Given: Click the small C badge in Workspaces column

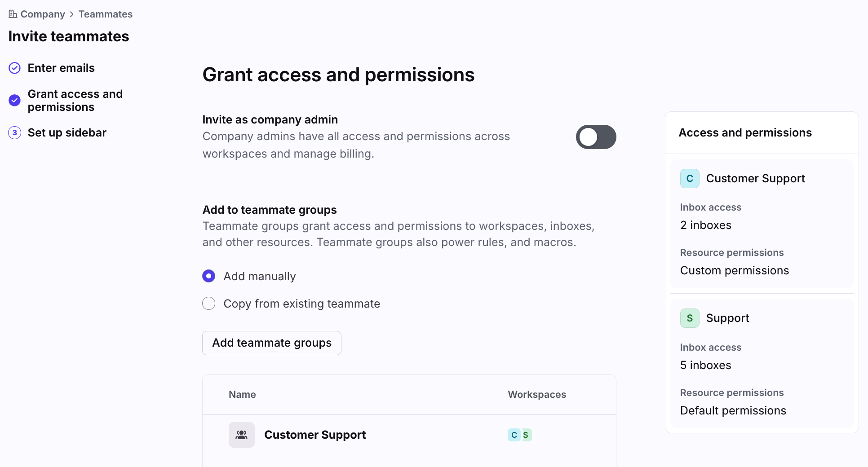Looking at the screenshot, I should (514, 435).
